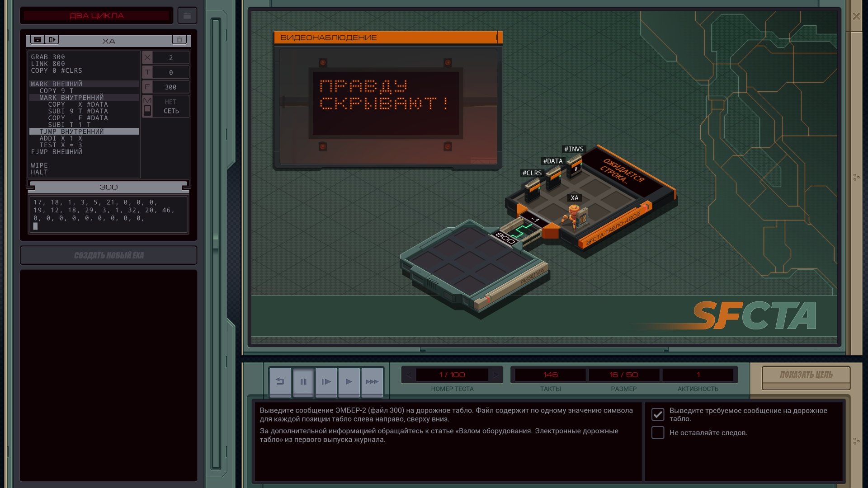This screenshot has height=488, width=868.
Task: Collapse file 300 panel header
Action: tap(108, 187)
